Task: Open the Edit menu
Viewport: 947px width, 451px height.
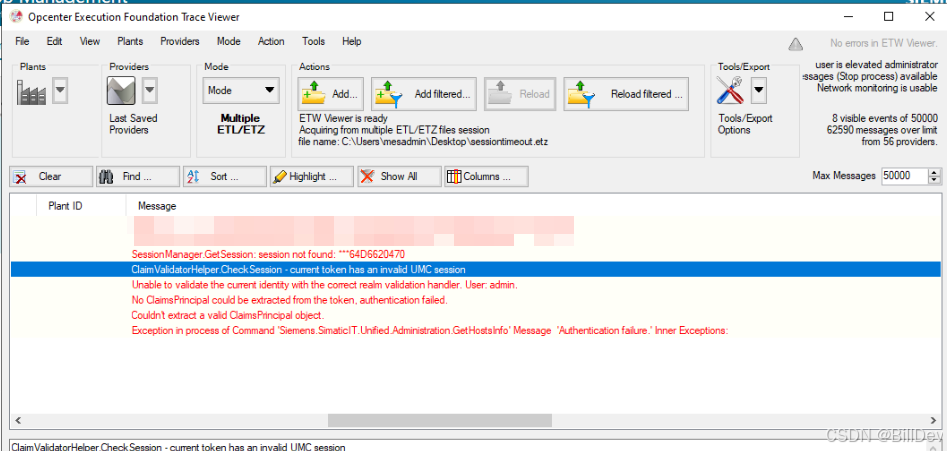Action: [x=54, y=41]
